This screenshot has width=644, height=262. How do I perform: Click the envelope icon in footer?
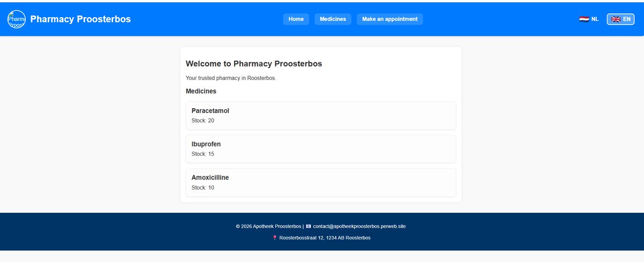309,226
